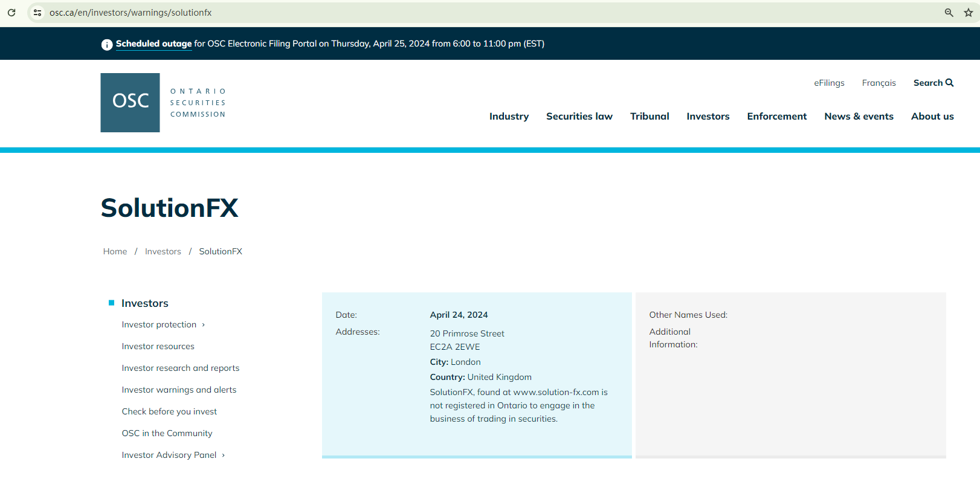Viewport: 980px width, 502px height.
Task: Open the Industry menu
Action: tap(509, 117)
